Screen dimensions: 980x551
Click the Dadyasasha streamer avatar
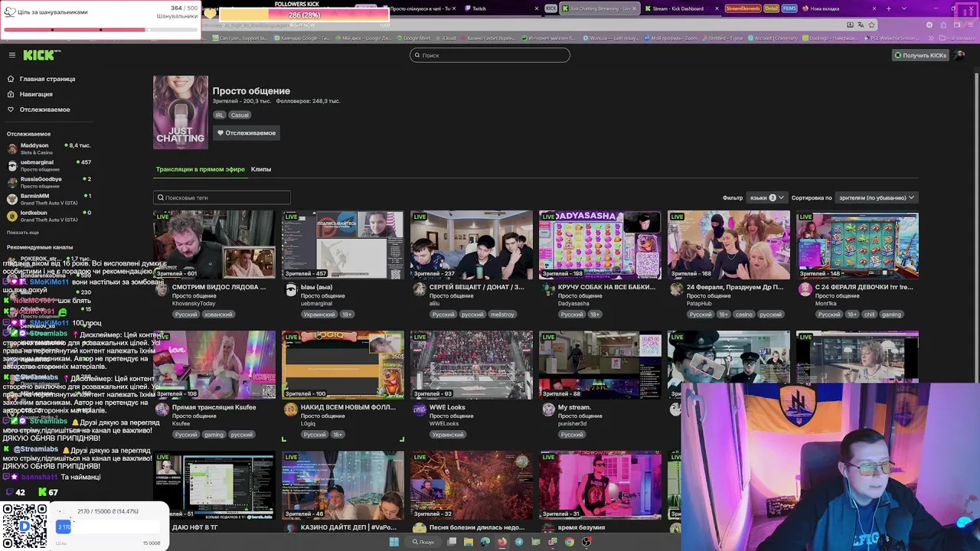tap(547, 289)
